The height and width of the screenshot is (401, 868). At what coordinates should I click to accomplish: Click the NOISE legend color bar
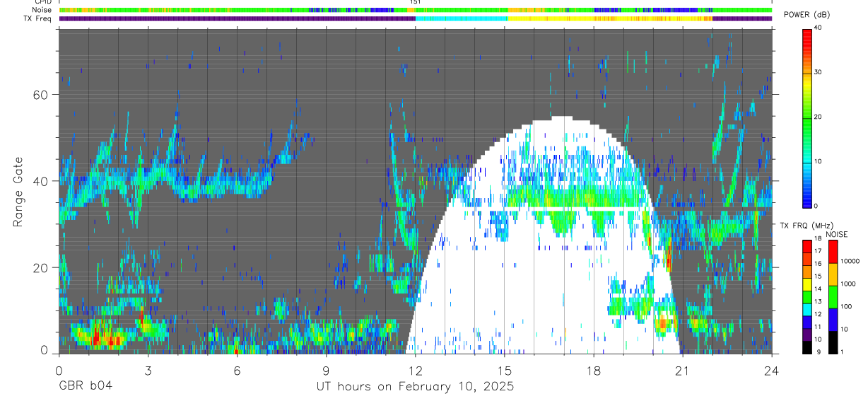click(x=833, y=296)
